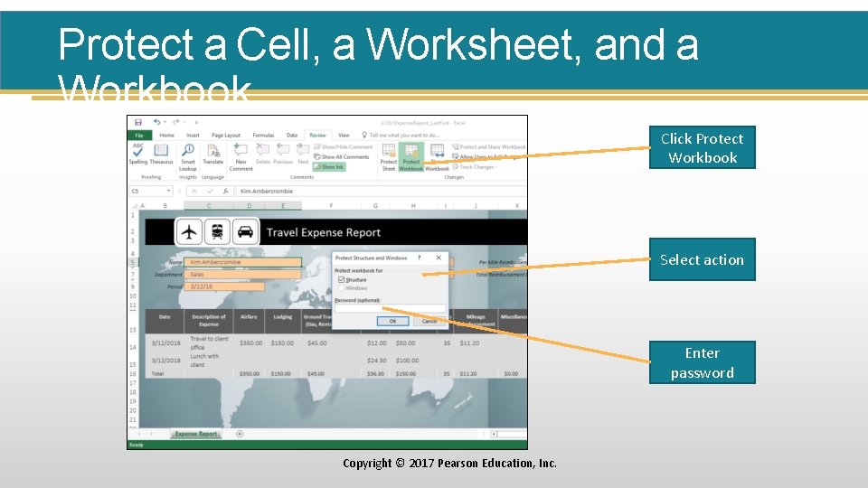Click the train icon in report header

(217, 232)
